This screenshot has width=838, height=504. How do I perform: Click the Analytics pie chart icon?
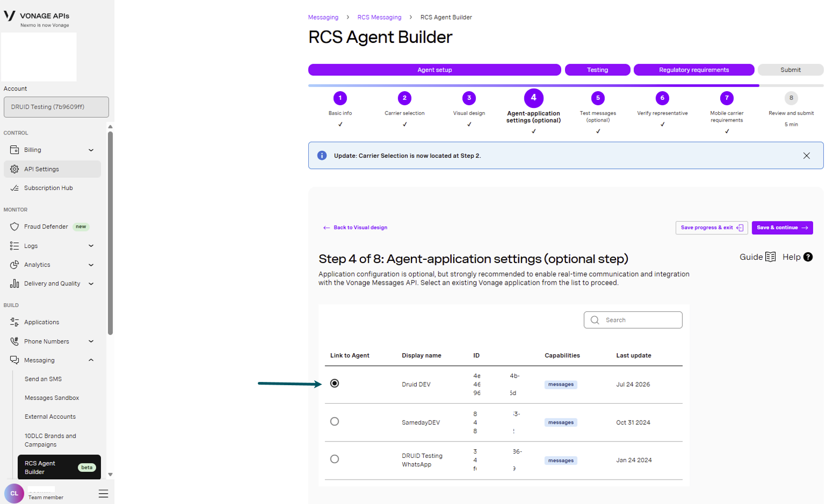[15, 265]
